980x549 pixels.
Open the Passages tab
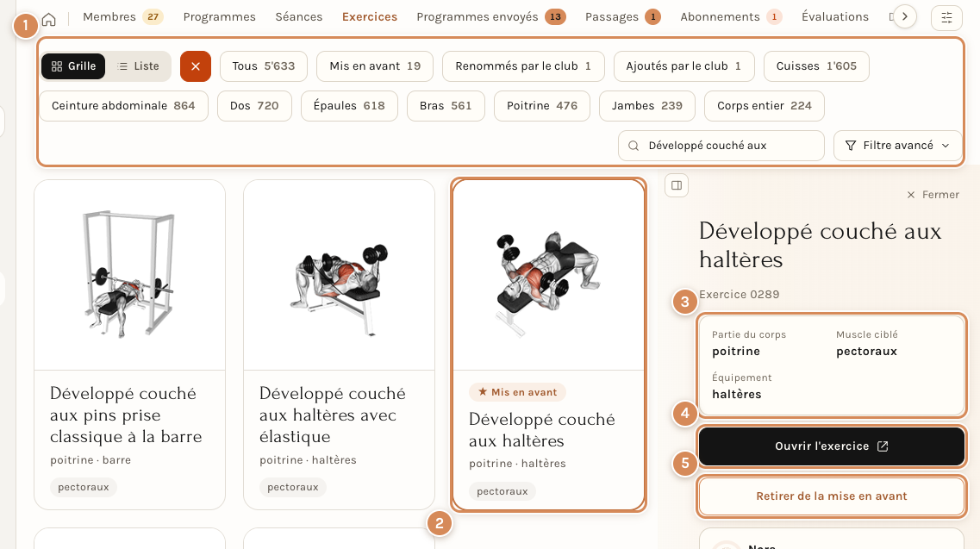tap(622, 17)
